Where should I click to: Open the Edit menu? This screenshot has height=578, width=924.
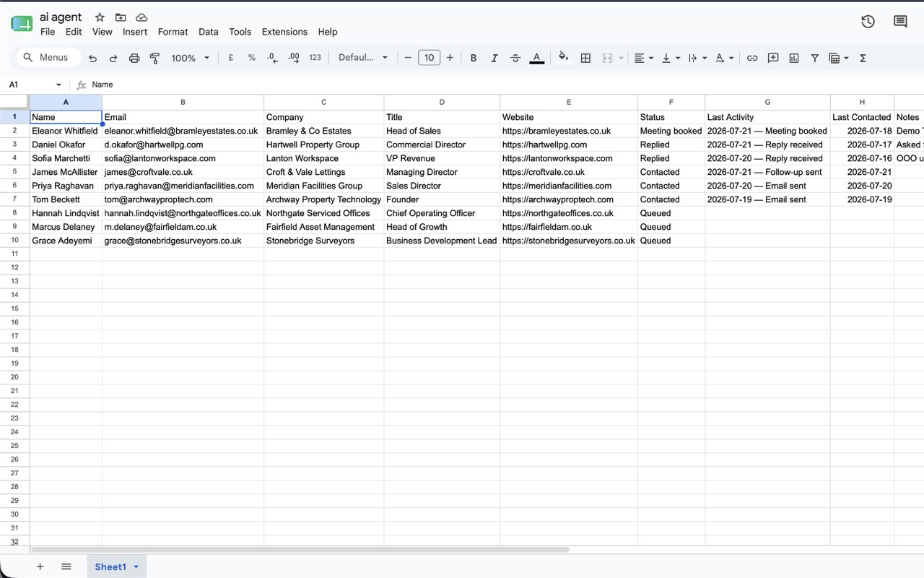click(x=74, y=32)
